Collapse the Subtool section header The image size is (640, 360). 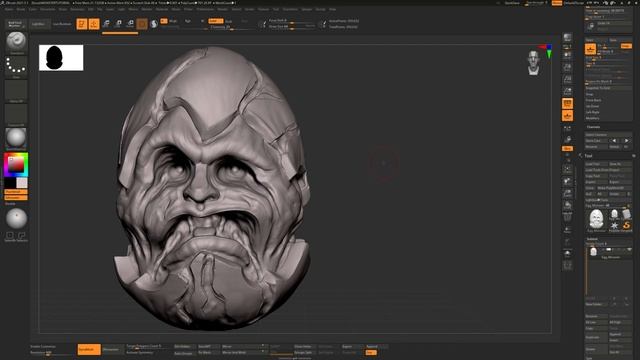pos(592,239)
